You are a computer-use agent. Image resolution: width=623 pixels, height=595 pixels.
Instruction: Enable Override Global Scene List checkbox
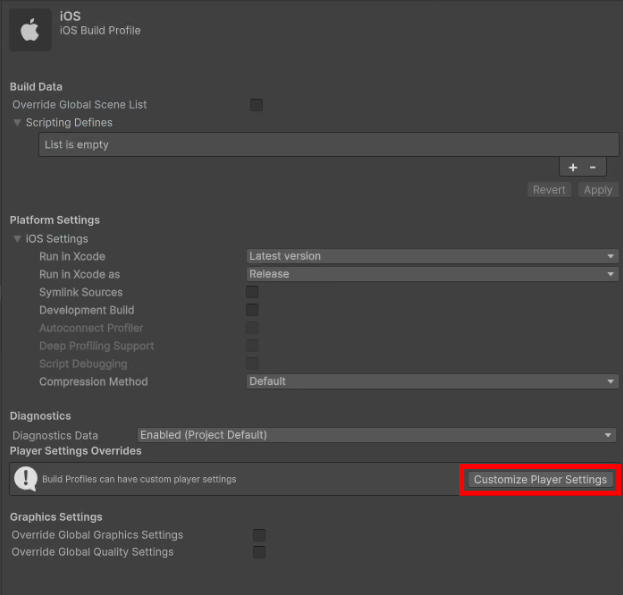click(x=256, y=105)
